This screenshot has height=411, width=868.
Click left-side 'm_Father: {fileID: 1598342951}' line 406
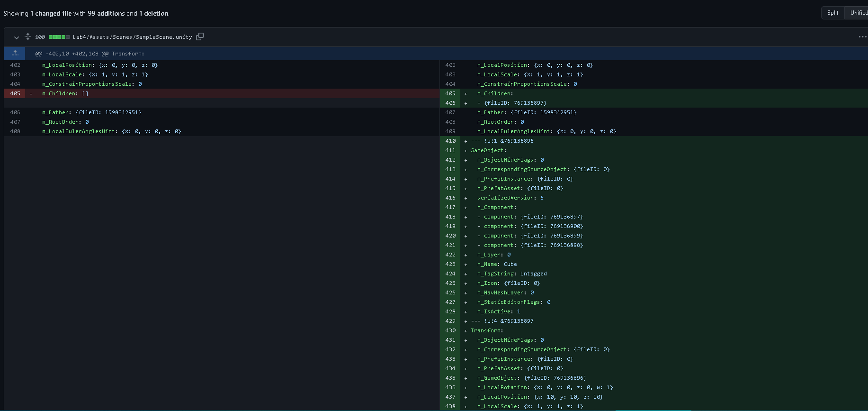pyautogui.click(x=92, y=112)
